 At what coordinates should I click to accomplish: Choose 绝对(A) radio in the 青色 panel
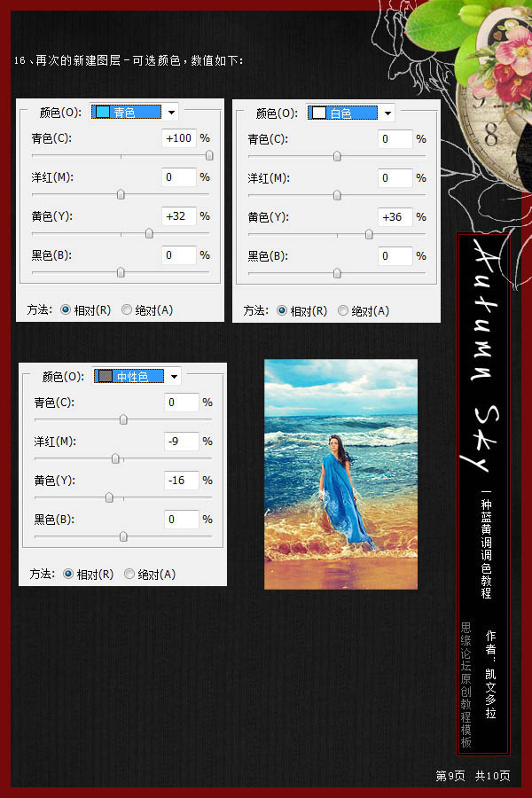click(127, 309)
